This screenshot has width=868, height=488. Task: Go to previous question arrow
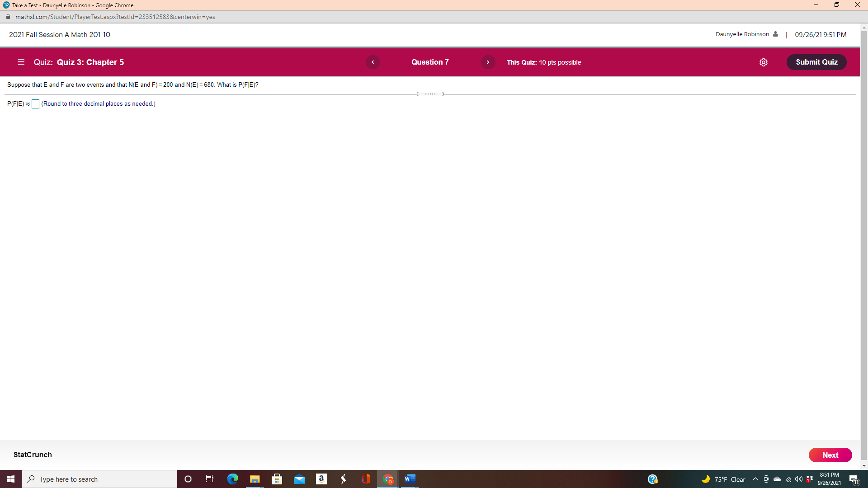[373, 62]
